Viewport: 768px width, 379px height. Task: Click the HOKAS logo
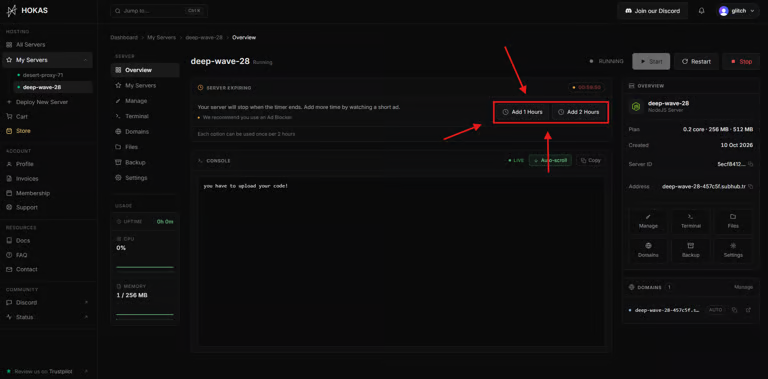27,10
